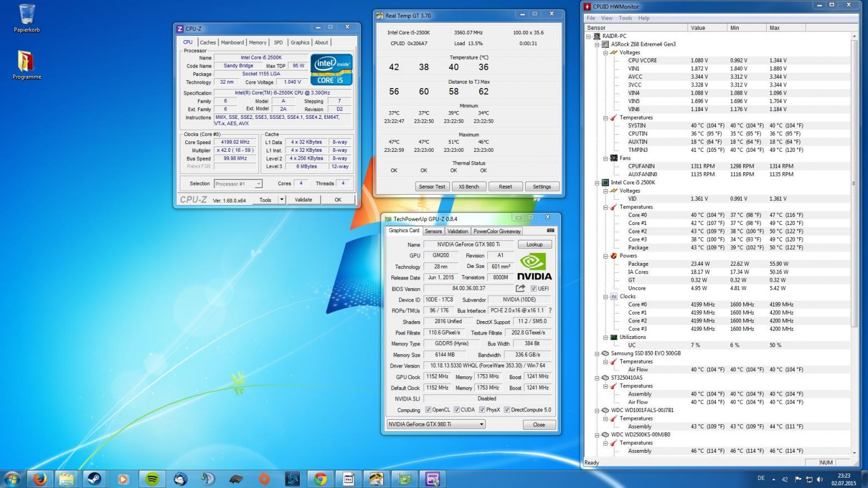
Task: Open Spotify from the taskbar
Action: (x=152, y=479)
